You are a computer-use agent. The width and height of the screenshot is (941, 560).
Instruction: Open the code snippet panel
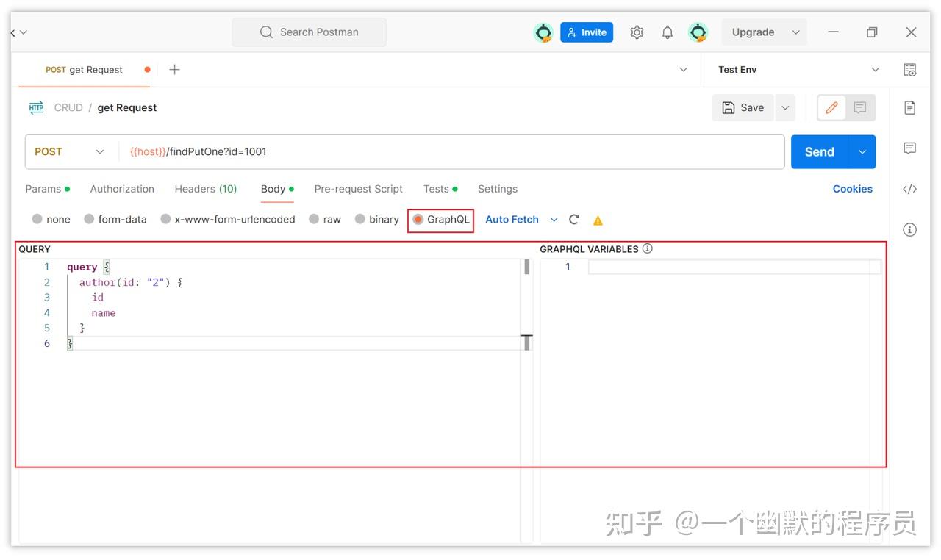(909, 189)
